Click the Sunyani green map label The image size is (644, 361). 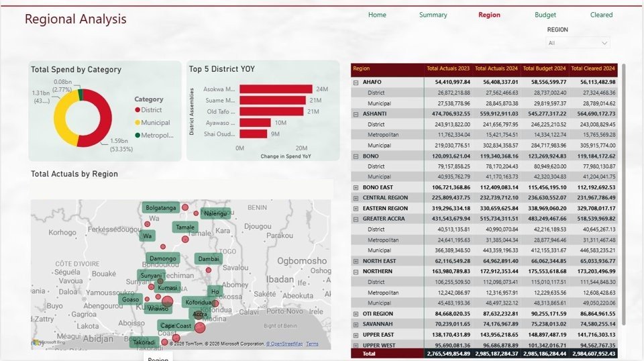[151, 276]
